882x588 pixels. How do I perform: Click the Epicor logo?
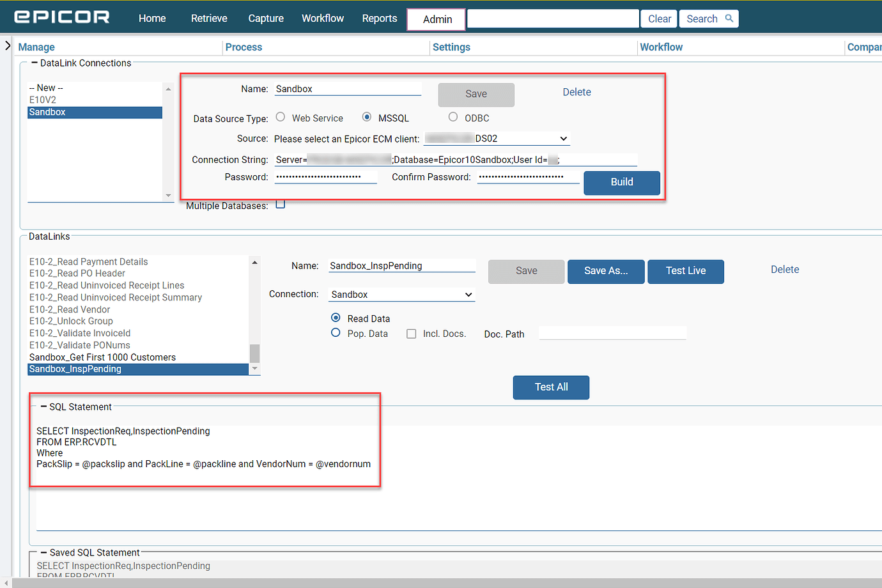coord(61,17)
